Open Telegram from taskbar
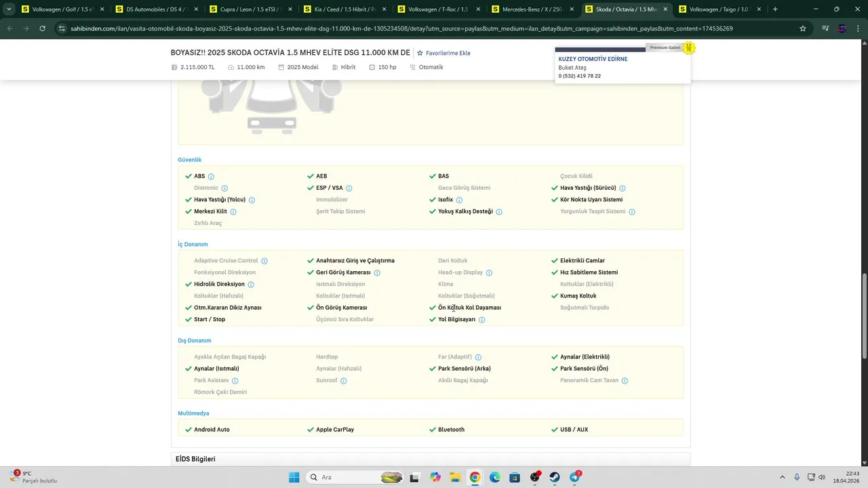The height and width of the screenshot is (488, 868). (575, 477)
